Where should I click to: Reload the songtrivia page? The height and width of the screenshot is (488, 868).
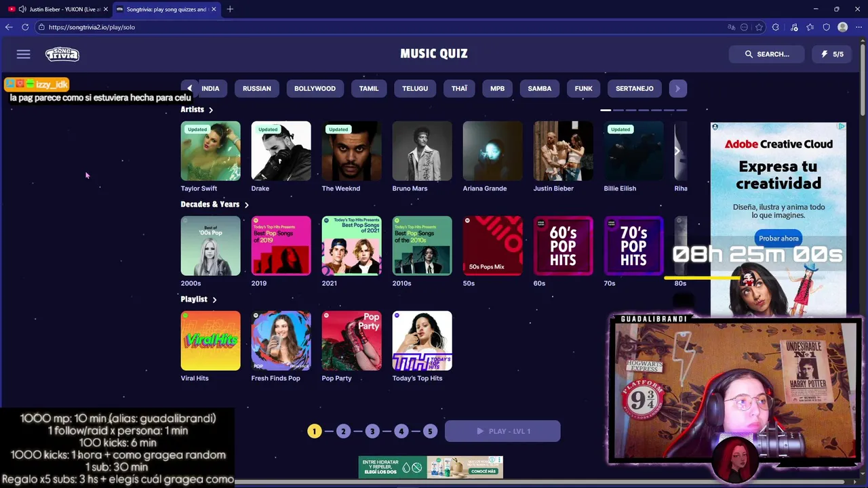click(x=25, y=27)
